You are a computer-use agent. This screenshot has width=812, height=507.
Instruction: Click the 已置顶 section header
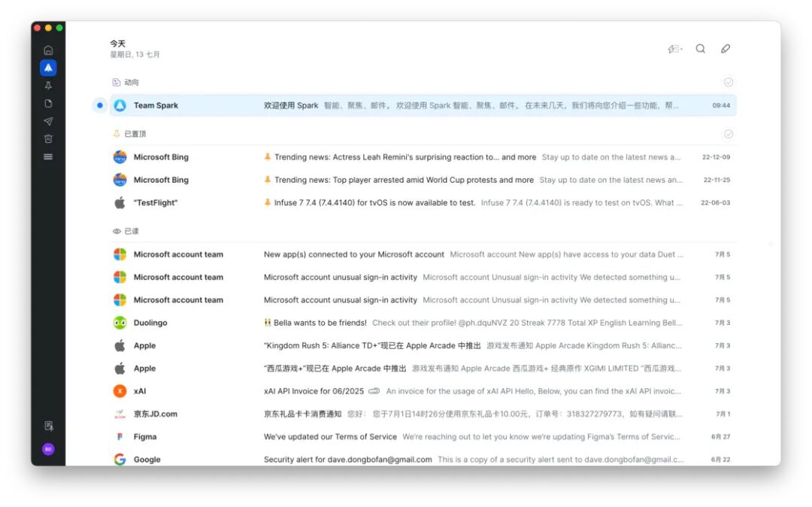pyautogui.click(x=135, y=134)
